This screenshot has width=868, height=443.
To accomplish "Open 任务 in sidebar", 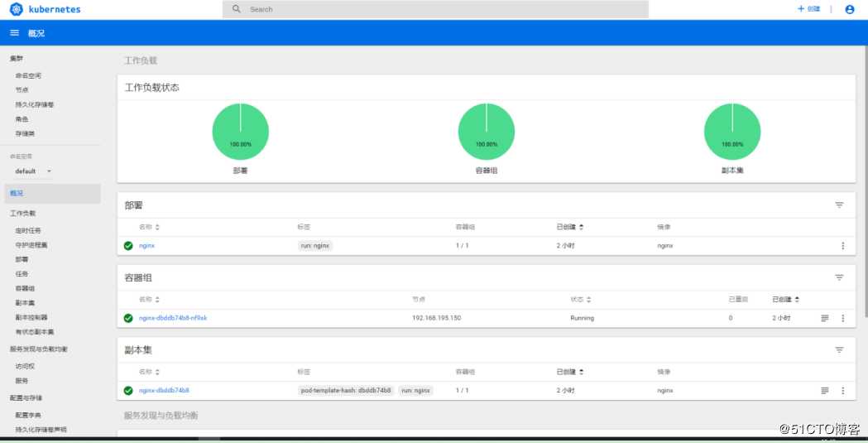I will tap(22, 273).
